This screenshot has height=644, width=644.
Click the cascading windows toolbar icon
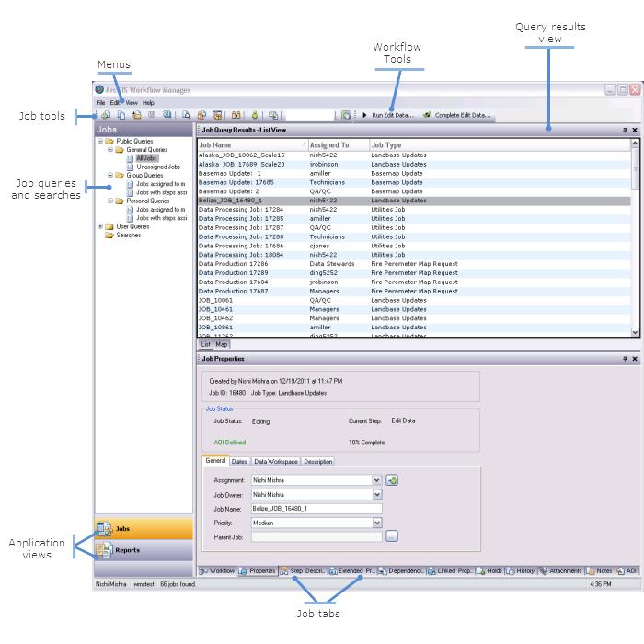273,115
